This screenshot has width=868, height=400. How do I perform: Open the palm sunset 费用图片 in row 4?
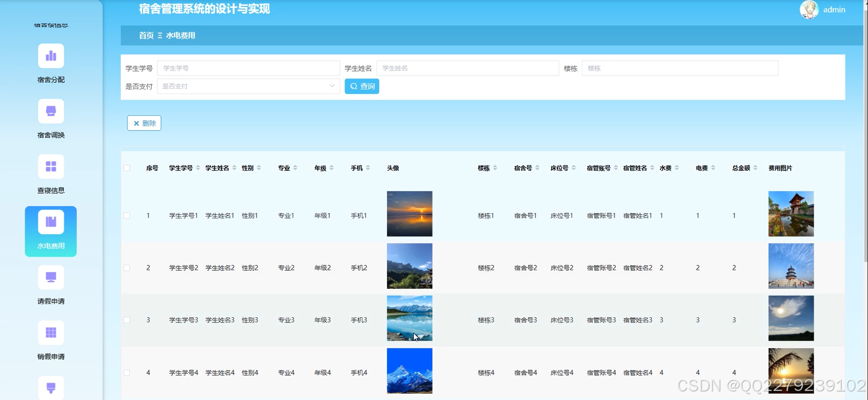791,371
